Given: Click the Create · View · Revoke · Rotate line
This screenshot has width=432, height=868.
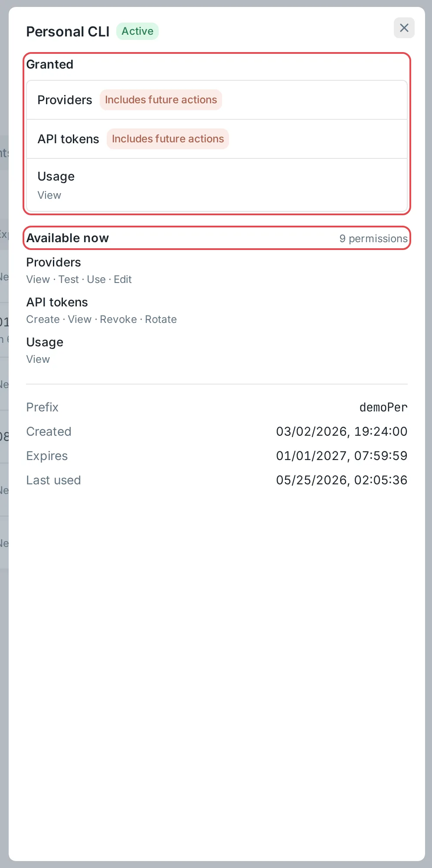Looking at the screenshot, I should 101,319.
